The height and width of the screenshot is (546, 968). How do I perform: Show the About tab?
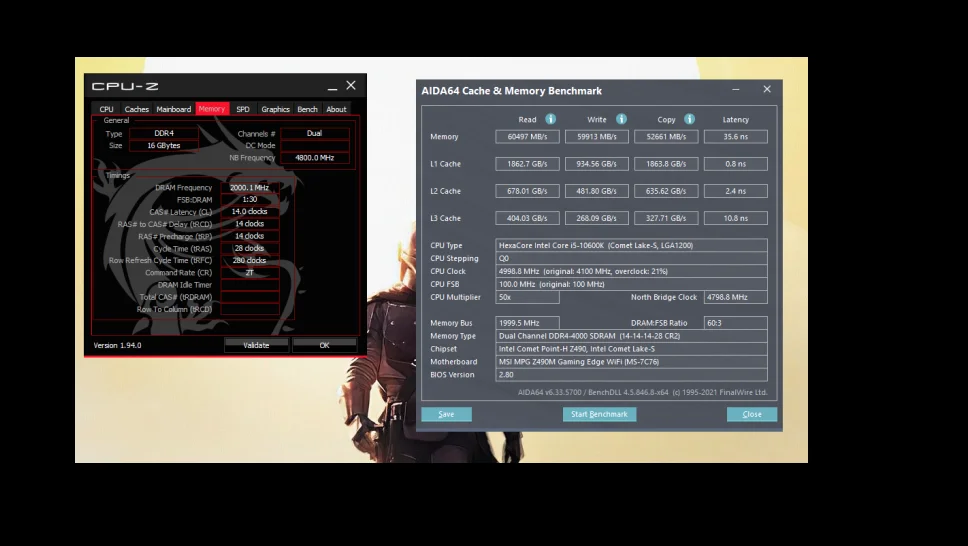[336, 109]
